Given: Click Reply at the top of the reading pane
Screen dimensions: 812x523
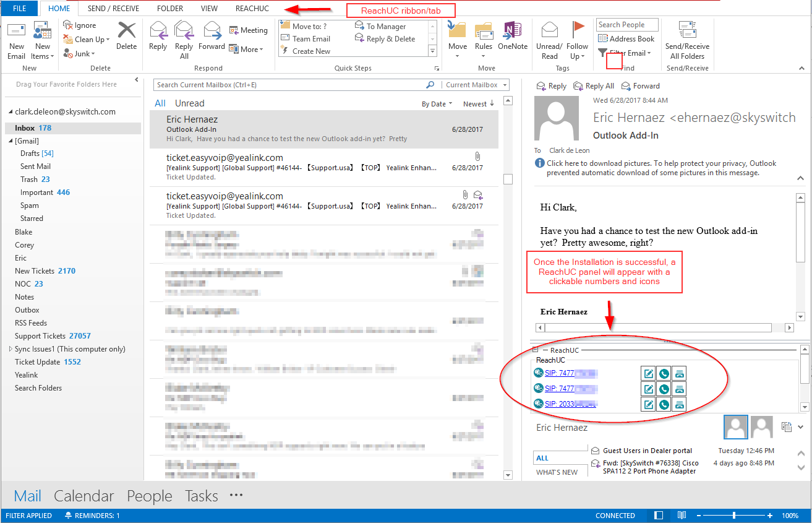Looking at the screenshot, I should pyautogui.click(x=551, y=86).
